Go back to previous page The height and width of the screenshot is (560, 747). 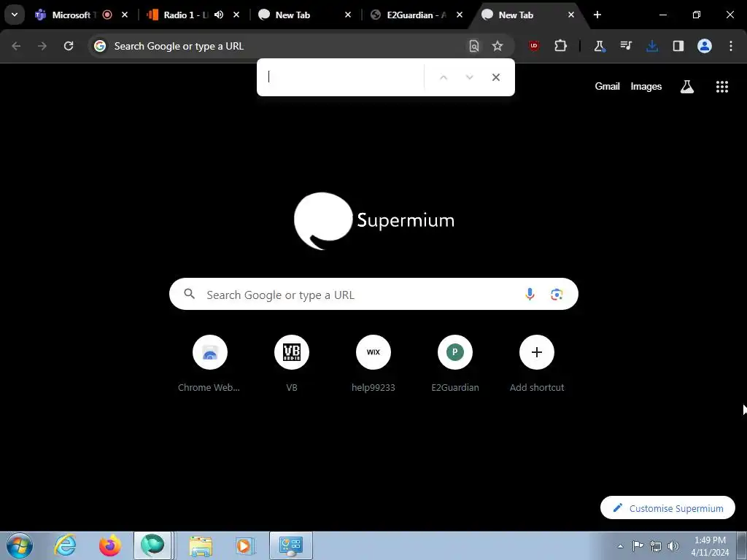coord(16,46)
